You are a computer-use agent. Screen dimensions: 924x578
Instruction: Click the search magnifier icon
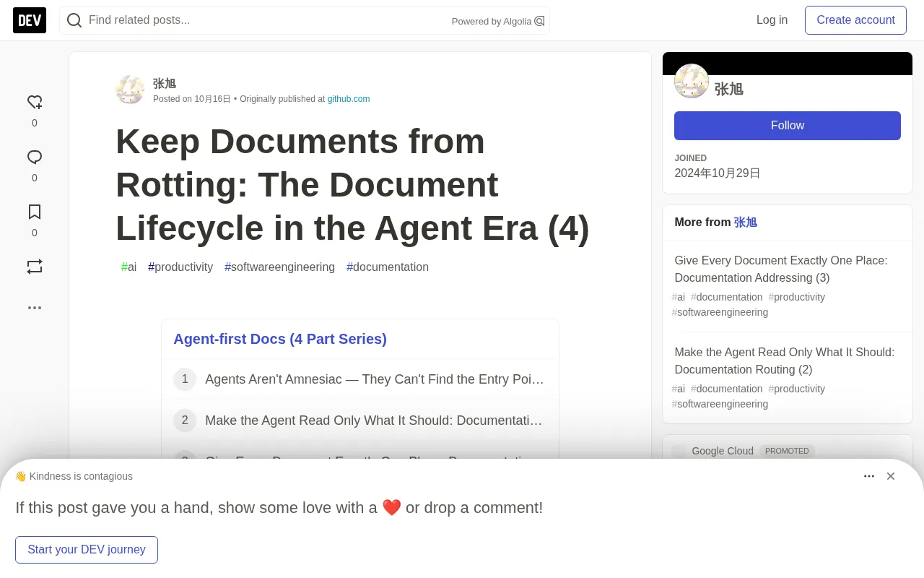point(74,20)
